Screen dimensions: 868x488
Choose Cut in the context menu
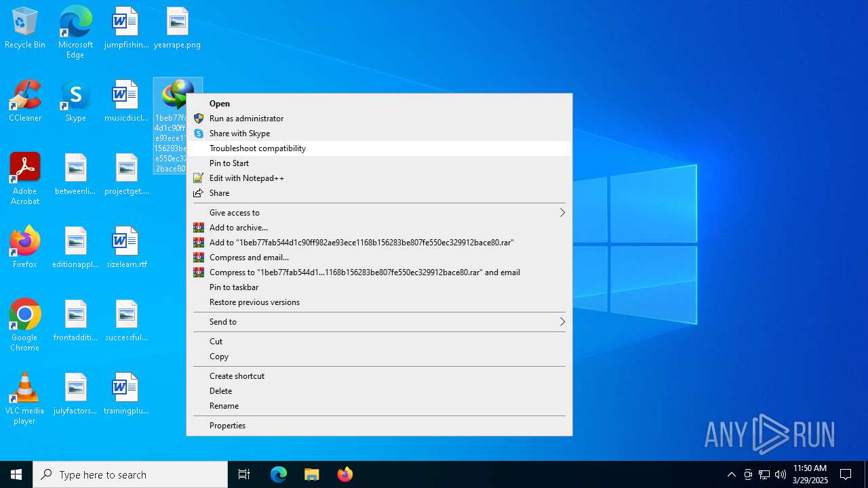pyautogui.click(x=379, y=342)
